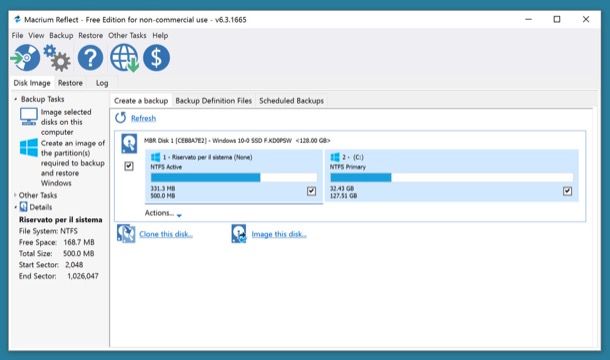Click the globe update download toolbar icon

click(x=124, y=58)
